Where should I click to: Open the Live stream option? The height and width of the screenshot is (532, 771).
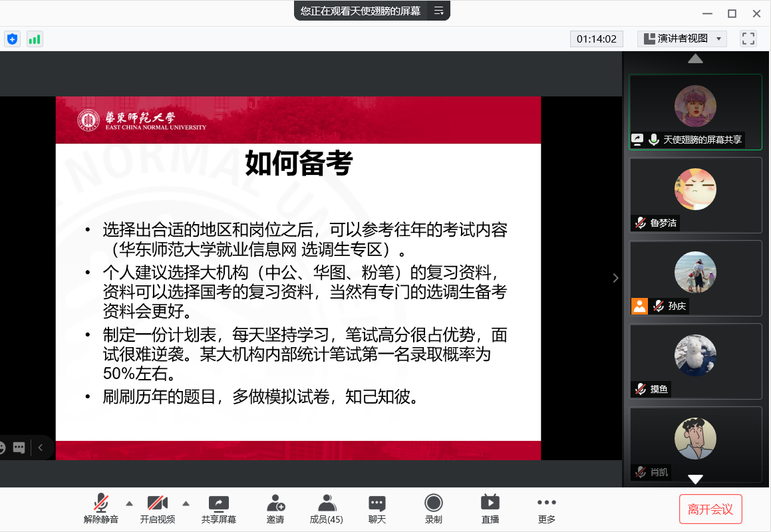pyautogui.click(x=490, y=509)
